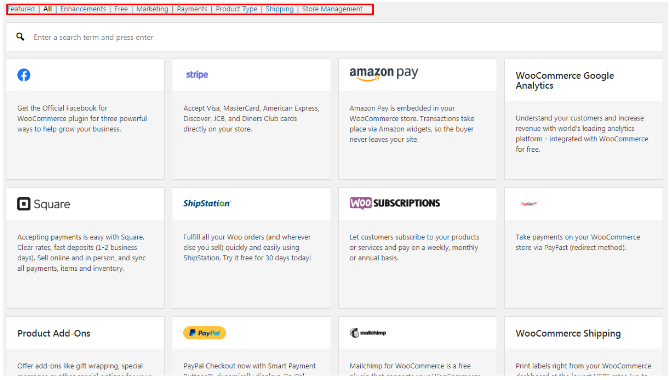Image resolution: width=669 pixels, height=380 pixels.
Task: Click the PayFast description text
Action: pyautogui.click(x=578, y=242)
